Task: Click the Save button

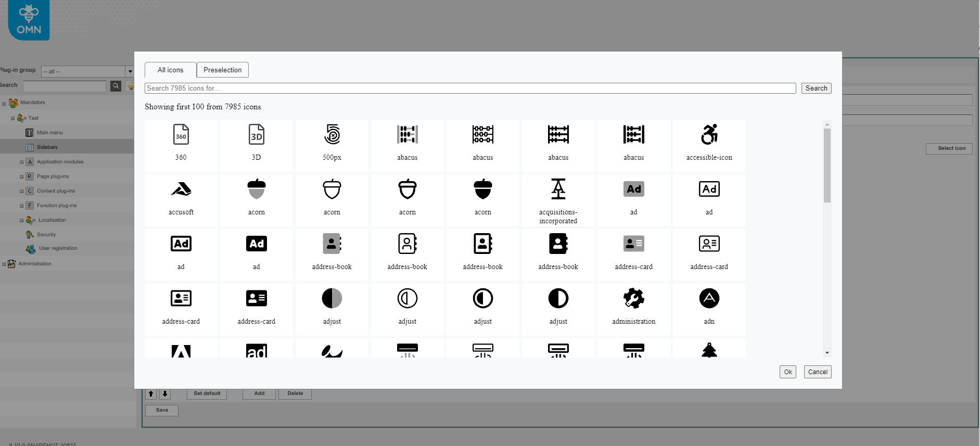Action: click(162, 410)
